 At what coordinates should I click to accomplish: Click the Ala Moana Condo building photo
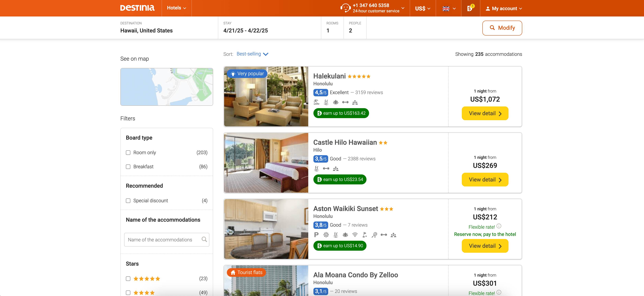point(266,281)
